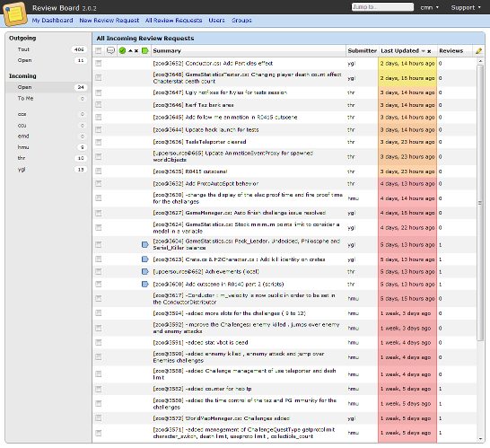
Task: Click the speech bubble column header icon
Action: pyautogui.click(x=110, y=50)
